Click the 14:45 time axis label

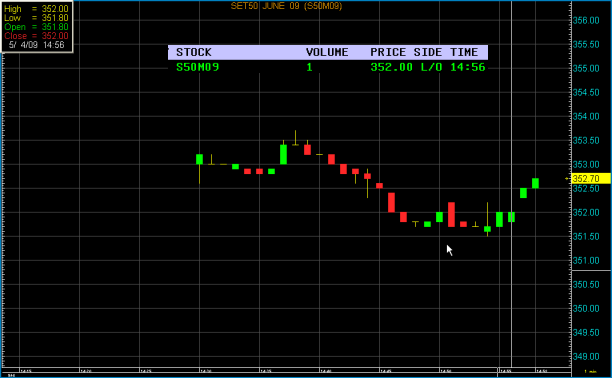tap(386, 371)
